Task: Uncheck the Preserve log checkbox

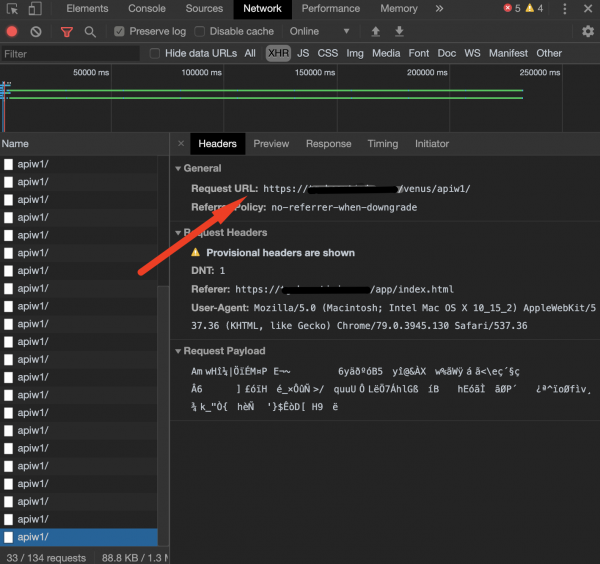Action: (120, 32)
